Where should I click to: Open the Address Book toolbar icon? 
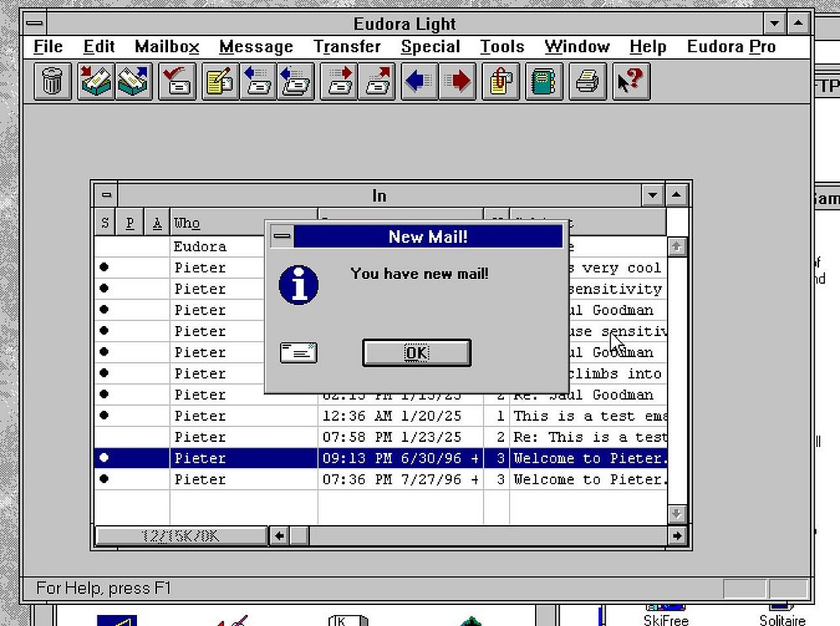pos(543,82)
